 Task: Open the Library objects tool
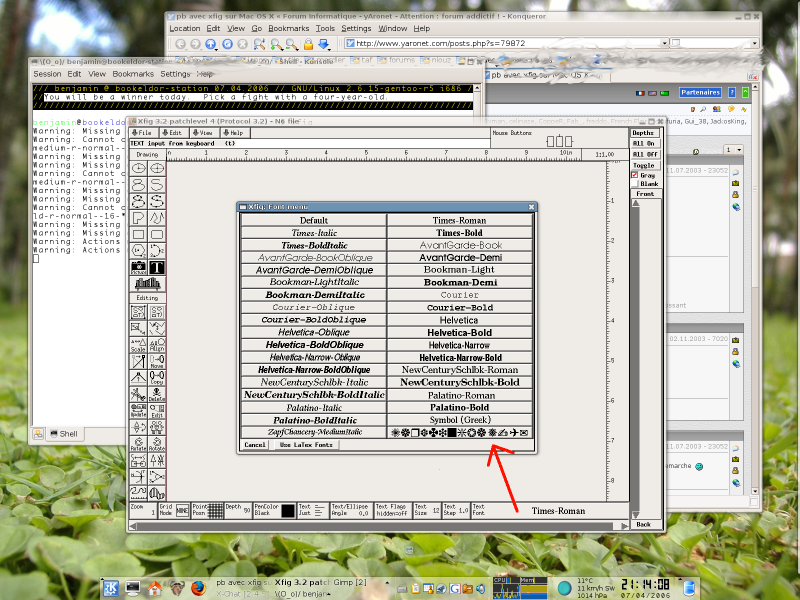[147, 283]
